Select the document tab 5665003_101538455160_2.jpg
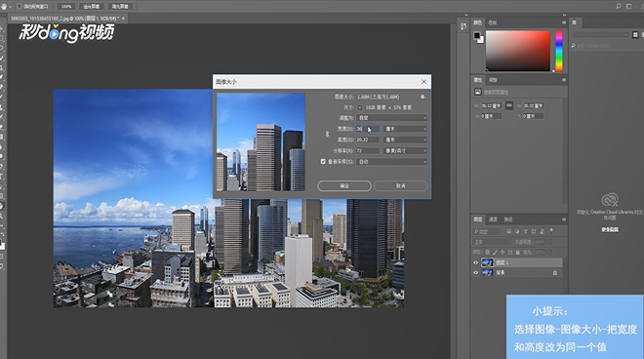The width and height of the screenshot is (644, 359). [64, 19]
